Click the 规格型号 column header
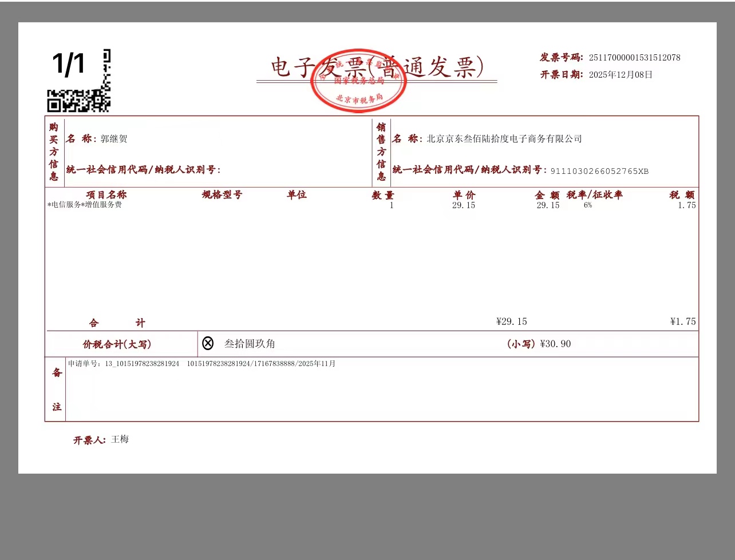 222,195
